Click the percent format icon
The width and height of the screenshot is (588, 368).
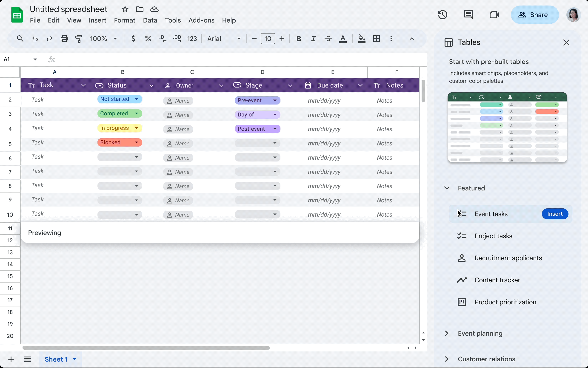(147, 39)
